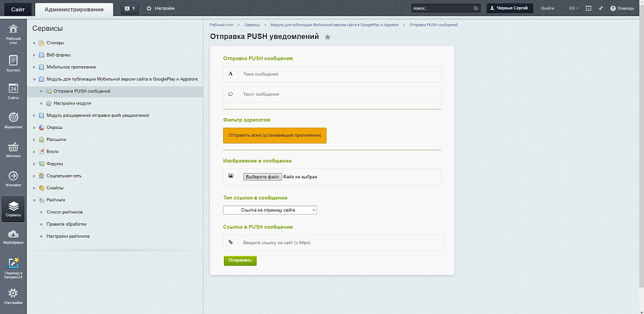Switch to the Сайт tab

tap(18, 9)
